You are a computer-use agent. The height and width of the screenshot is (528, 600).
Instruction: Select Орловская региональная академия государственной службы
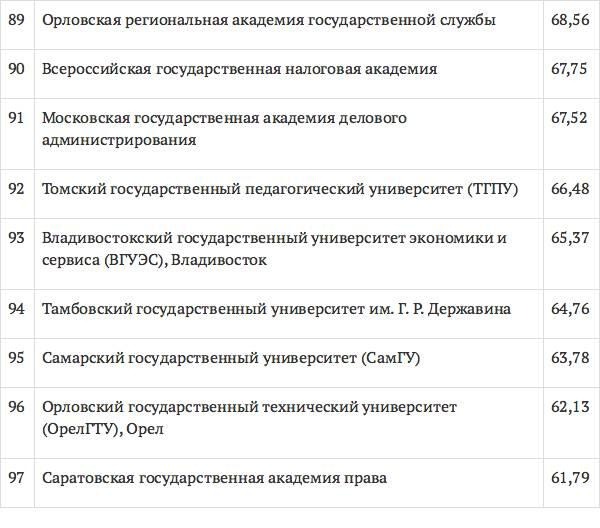269,20
